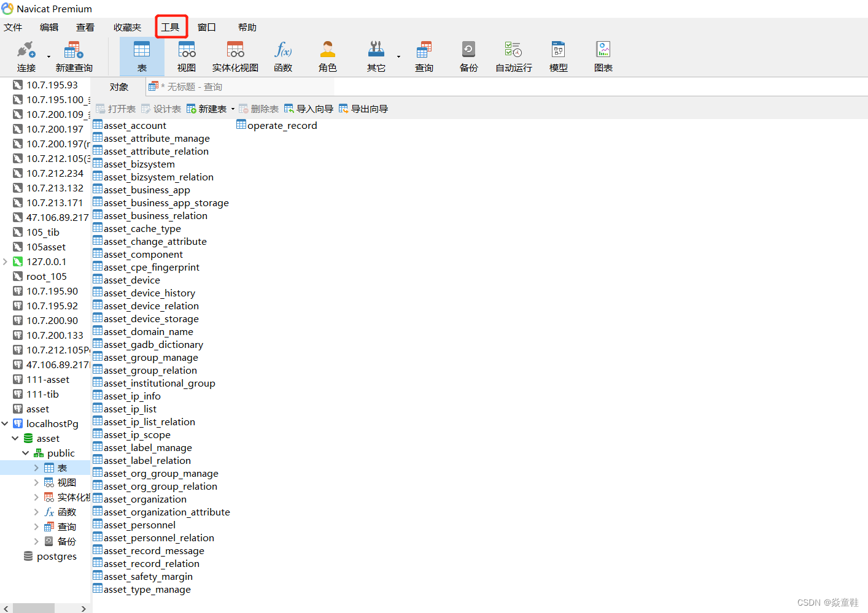
Task: Collapse the localhostPg connection node
Action: [x=5, y=423]
